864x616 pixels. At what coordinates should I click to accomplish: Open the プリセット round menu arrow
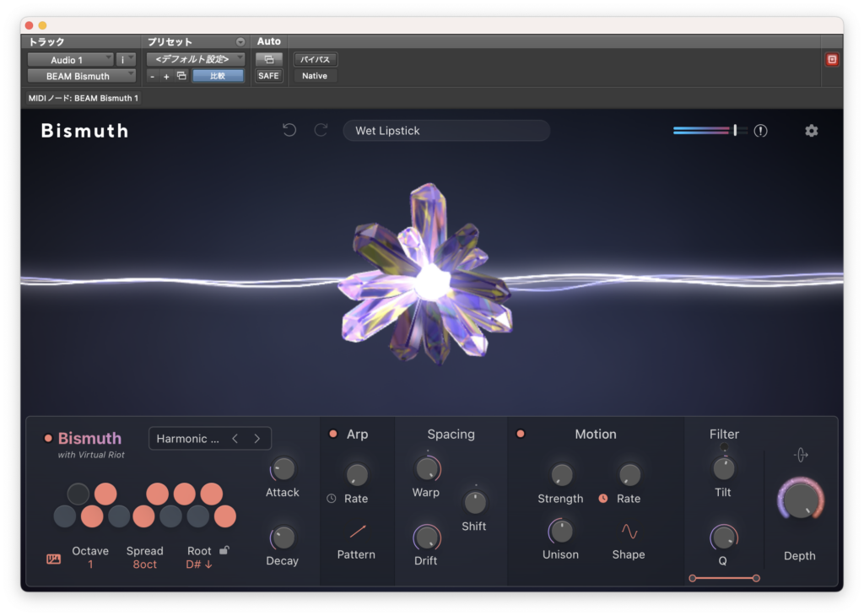coord(240,42)
